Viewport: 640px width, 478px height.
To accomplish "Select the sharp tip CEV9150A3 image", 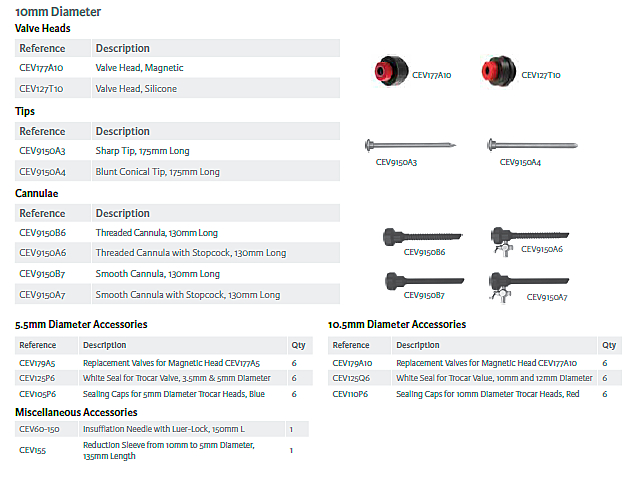I will click(x=411, y=145).
